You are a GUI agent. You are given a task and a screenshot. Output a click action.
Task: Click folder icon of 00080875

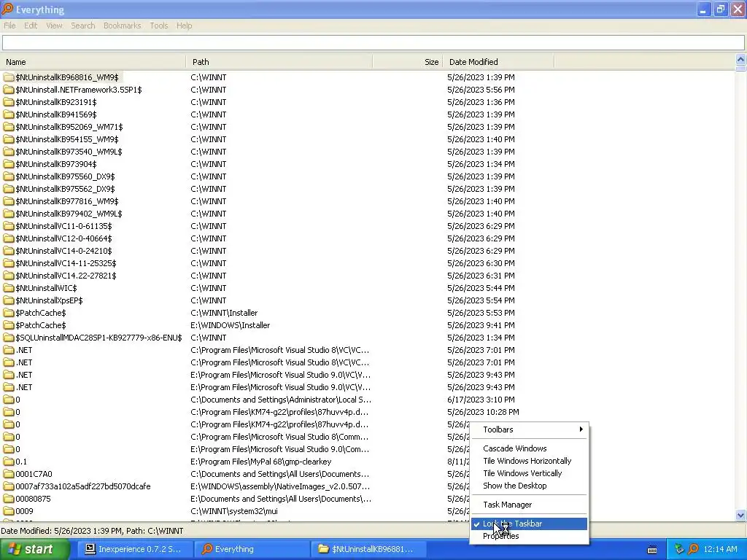click(9, 499)
